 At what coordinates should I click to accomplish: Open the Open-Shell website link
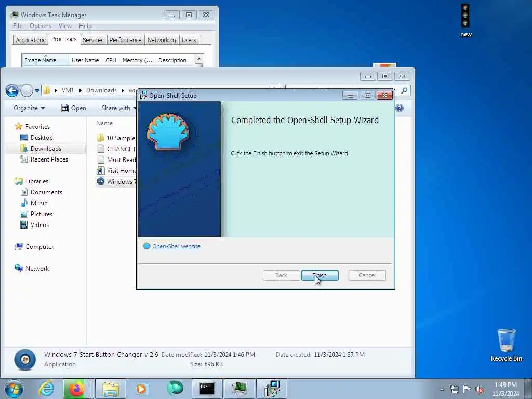176,246
